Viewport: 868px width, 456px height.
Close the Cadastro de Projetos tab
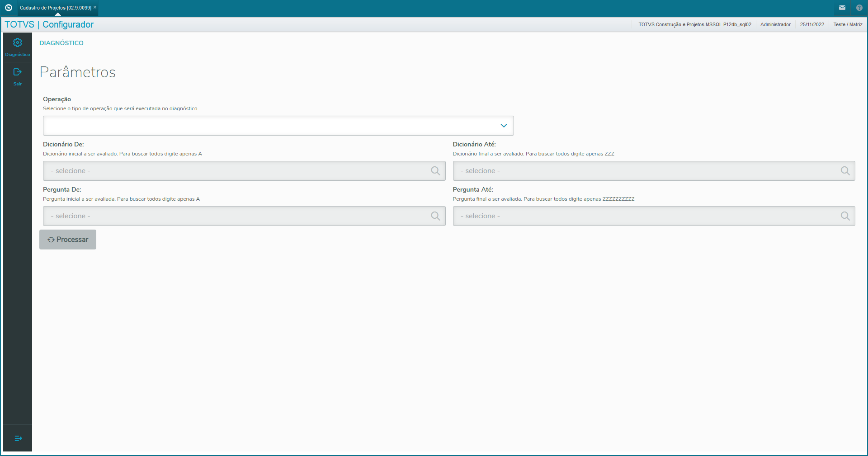[95, 7]
